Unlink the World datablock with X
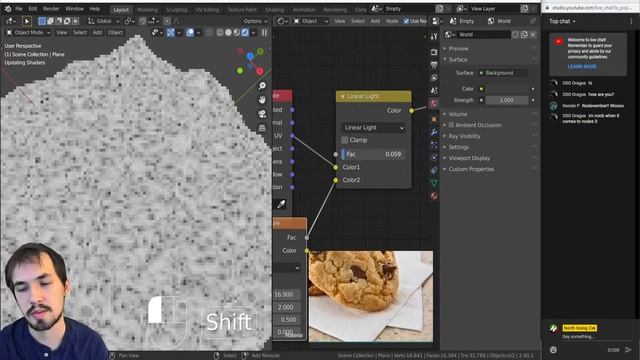This screenshot has width=640, height=360. [x=533, y=35]
